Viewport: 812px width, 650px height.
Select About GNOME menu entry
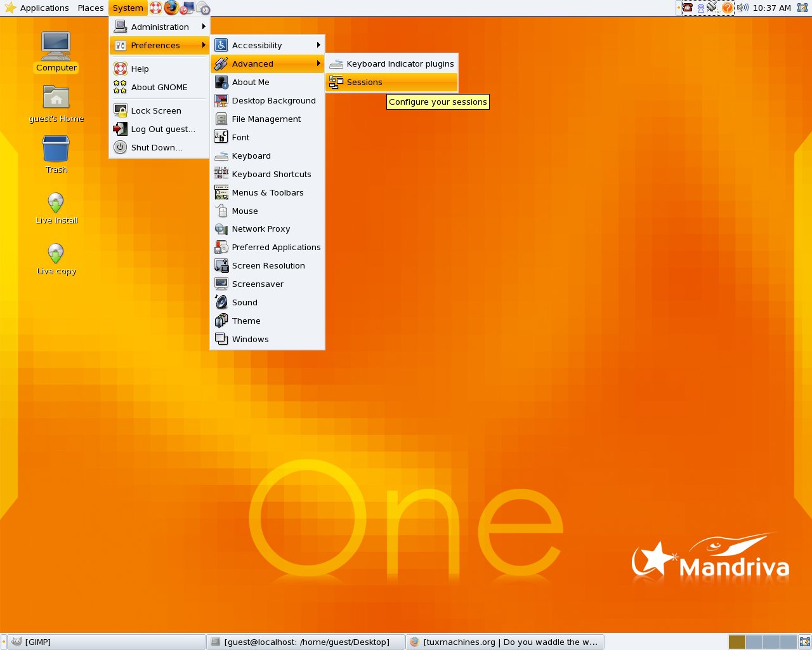(159, 88)
